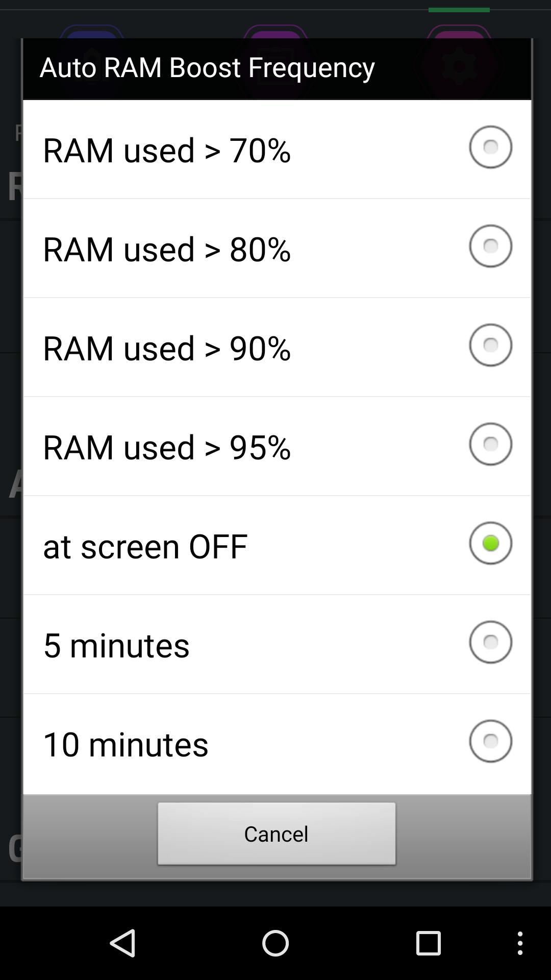This screenshot has width=551, height=980.
Task: Tap the 'RAM used > 95%' list text
Action: click(167, 447)
